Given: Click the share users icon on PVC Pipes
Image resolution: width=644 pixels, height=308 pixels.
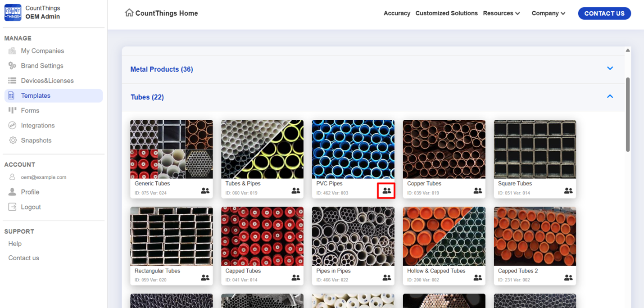Looking at the screenshot, I should [386, 191].
